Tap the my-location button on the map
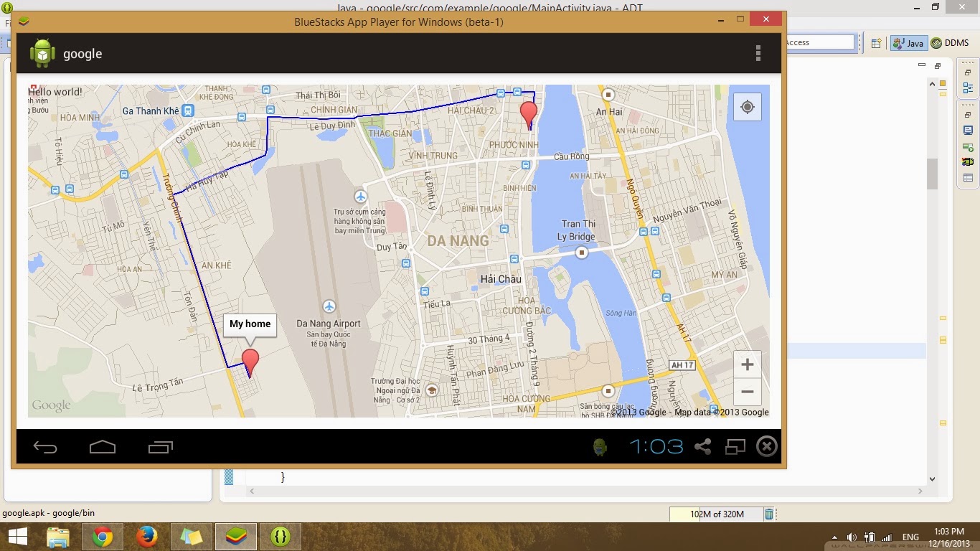980x551 pixels. click(x=747, y=107)
